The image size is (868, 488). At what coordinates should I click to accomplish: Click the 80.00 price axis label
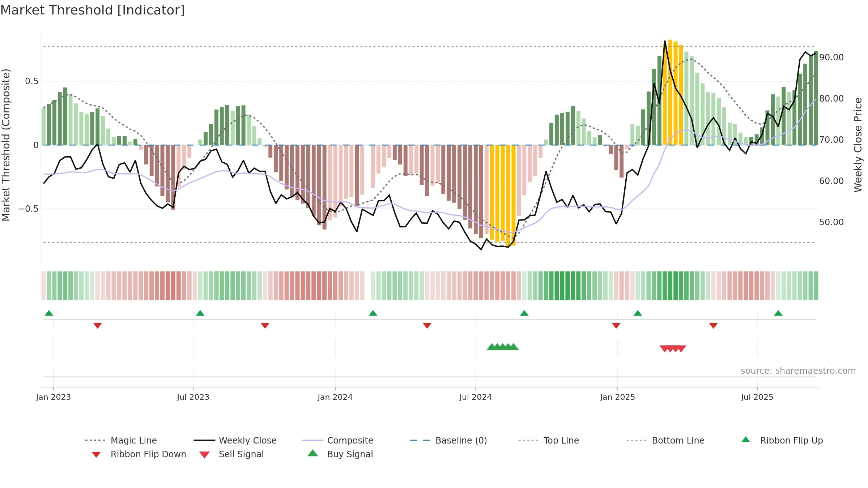[x=831, y=98]
